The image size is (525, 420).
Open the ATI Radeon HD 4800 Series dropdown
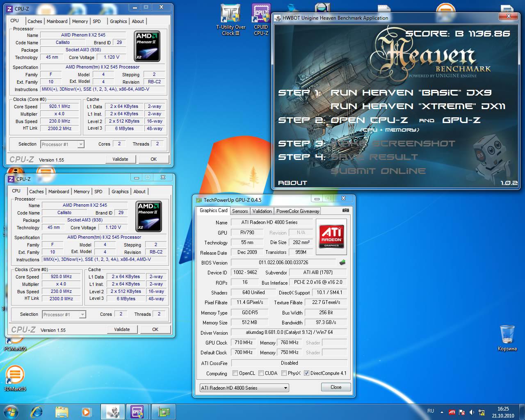click(244, 388)
